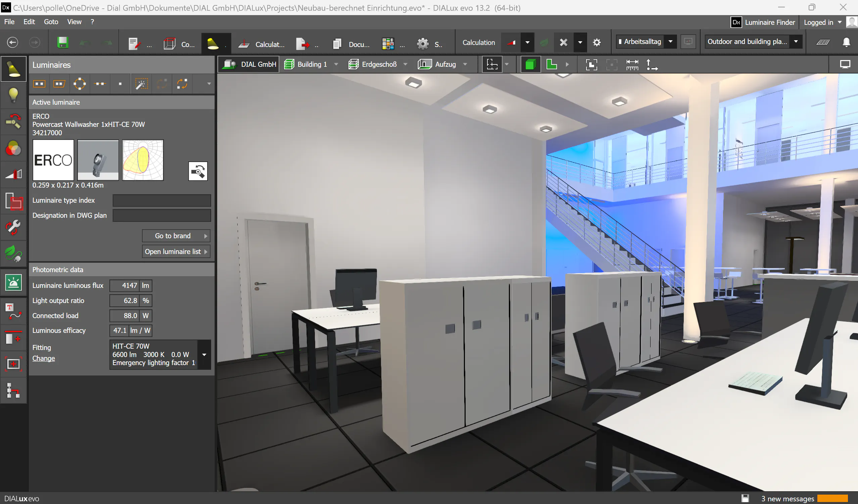Open the Arbeitsalltag light scene dropdown
The width and height of the screenshot is (858, 504).
click(x=670, y=42)
